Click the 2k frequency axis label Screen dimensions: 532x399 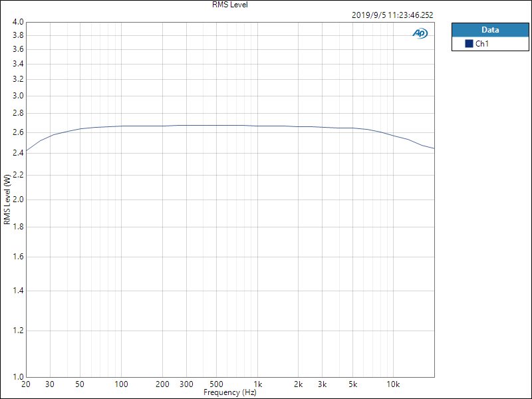point(299,384)
